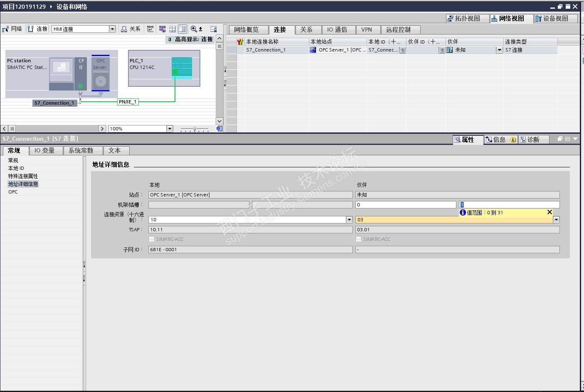Click the S7_Connection_1 label in network view

click(54, 103)
